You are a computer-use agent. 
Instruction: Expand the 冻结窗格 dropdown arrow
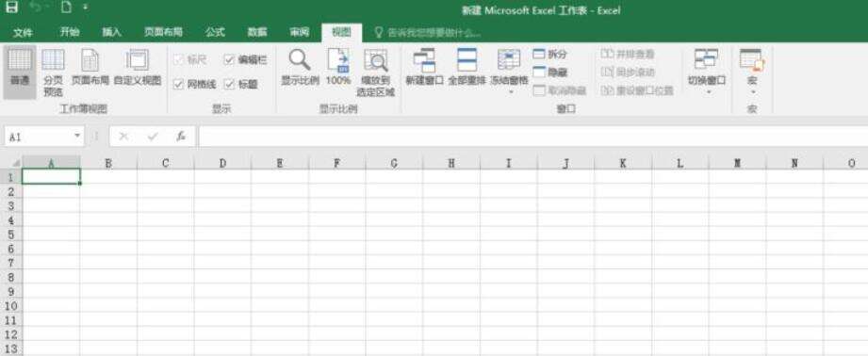[x=511, y=91]
